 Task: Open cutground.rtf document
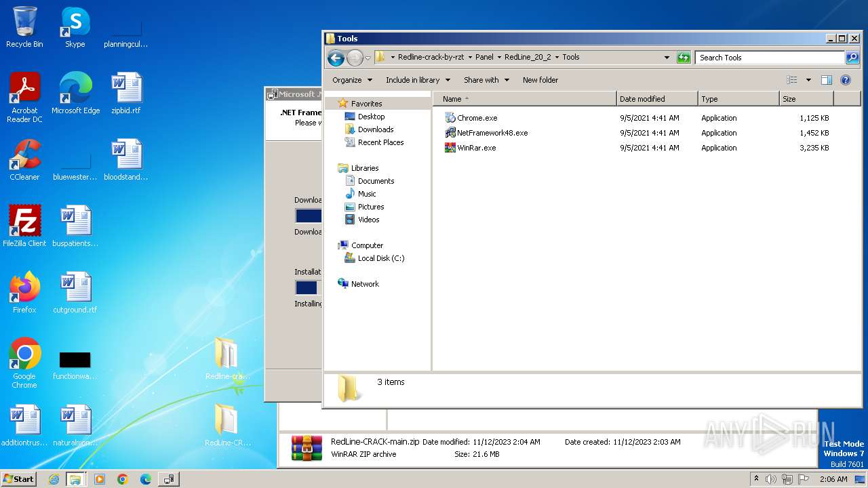75,293
